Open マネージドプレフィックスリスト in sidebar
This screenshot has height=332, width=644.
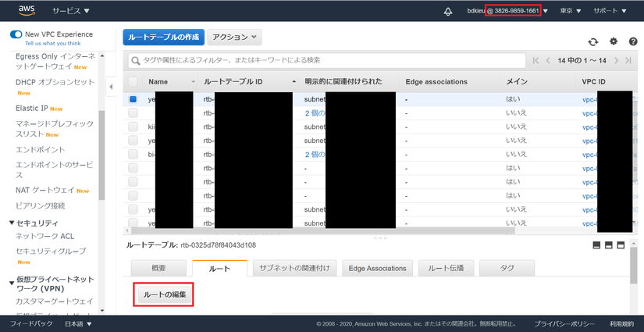[54, 129]
